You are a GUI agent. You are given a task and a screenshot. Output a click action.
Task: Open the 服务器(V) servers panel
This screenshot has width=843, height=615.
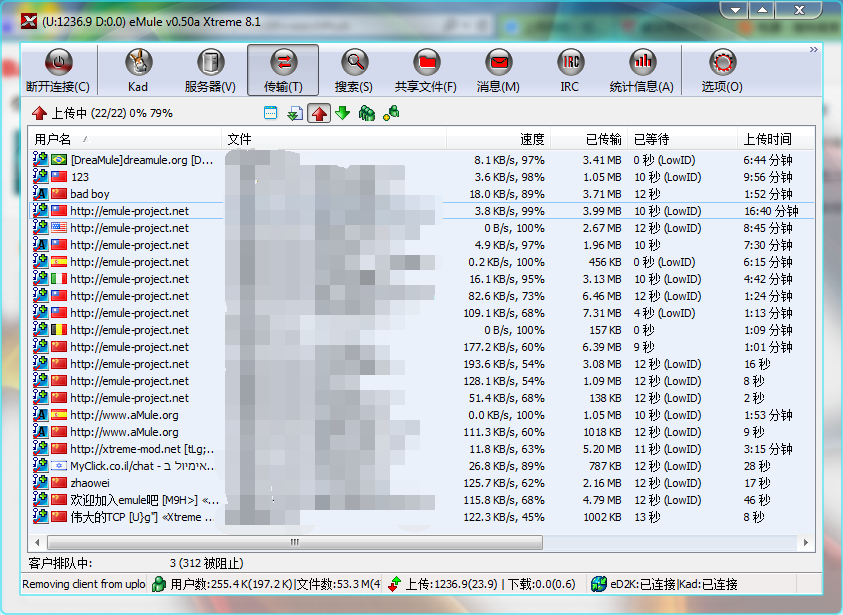click(x=210, y=70)
